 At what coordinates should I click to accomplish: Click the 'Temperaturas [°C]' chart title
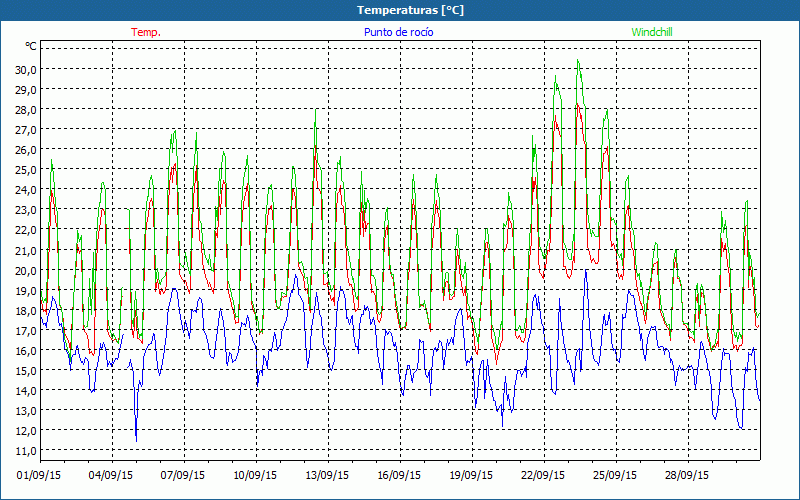[410, 10]
